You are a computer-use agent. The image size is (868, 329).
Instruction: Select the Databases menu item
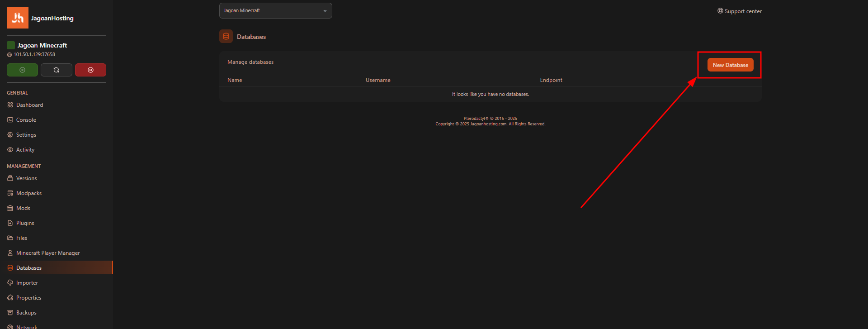click(57, 268)
